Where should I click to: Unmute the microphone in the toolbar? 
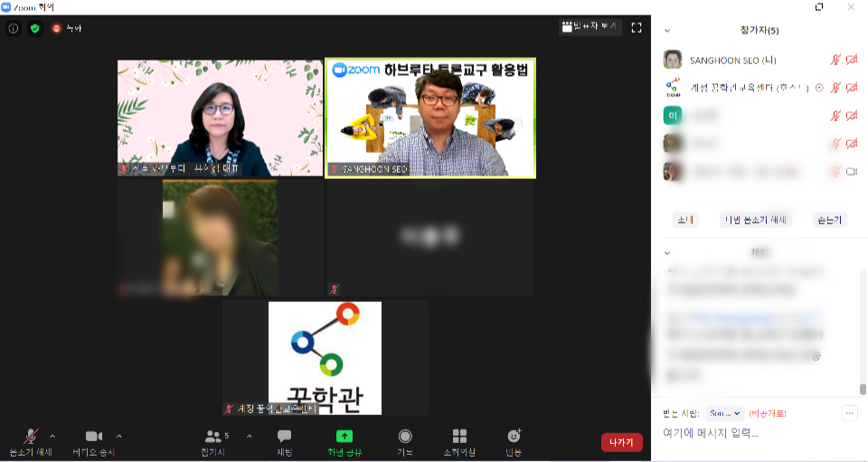(x=31, y=442)
